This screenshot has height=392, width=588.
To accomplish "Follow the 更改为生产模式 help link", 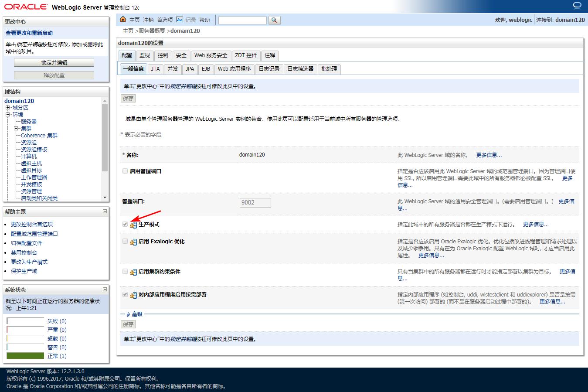I will (x=29, y=262).
